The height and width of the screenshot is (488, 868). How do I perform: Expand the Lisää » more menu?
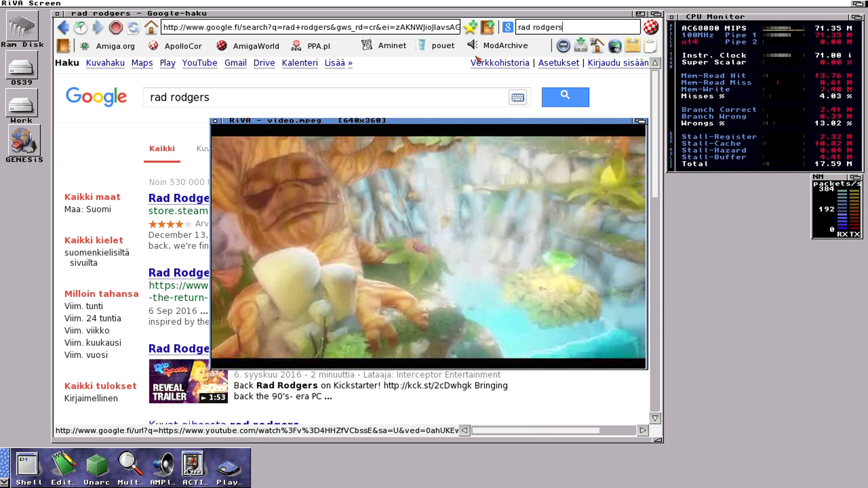(x=339, y=63)
